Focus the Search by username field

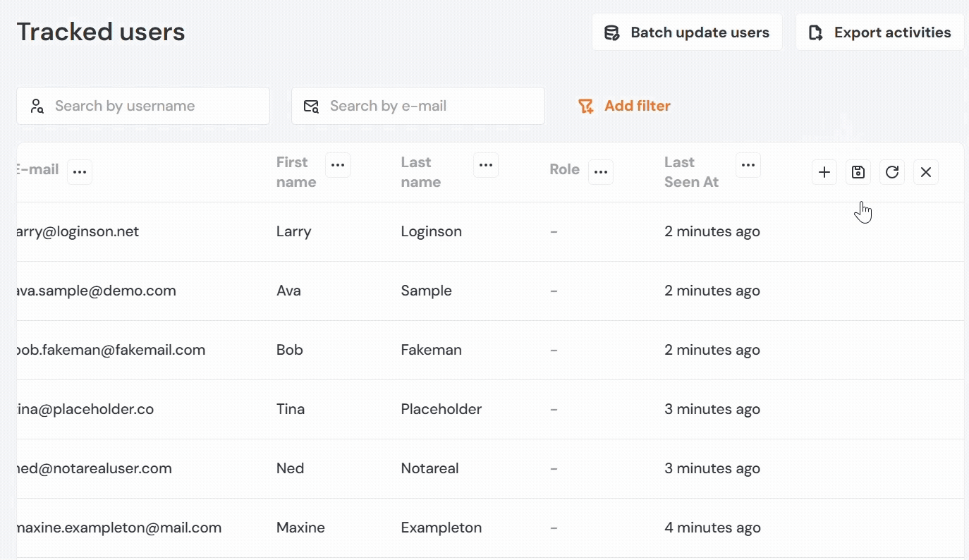155,106
